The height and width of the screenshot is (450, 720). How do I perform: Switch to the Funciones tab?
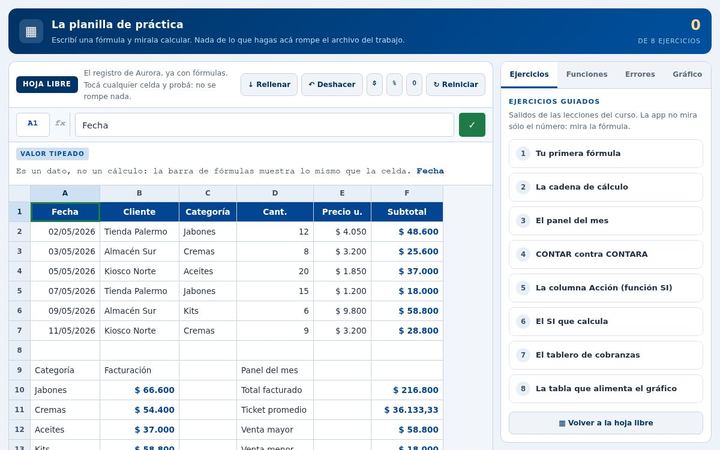[x=586, y=74]
